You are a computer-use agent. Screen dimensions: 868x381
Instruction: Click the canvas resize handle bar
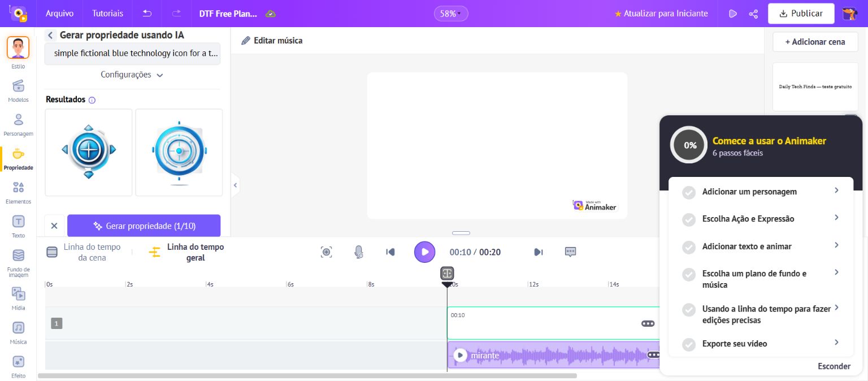[461, 233]
